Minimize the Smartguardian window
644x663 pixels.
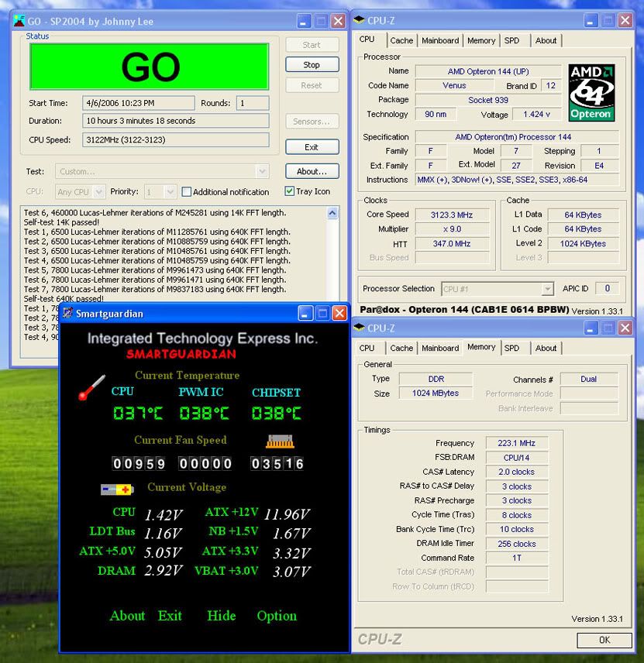click(305, 314)
